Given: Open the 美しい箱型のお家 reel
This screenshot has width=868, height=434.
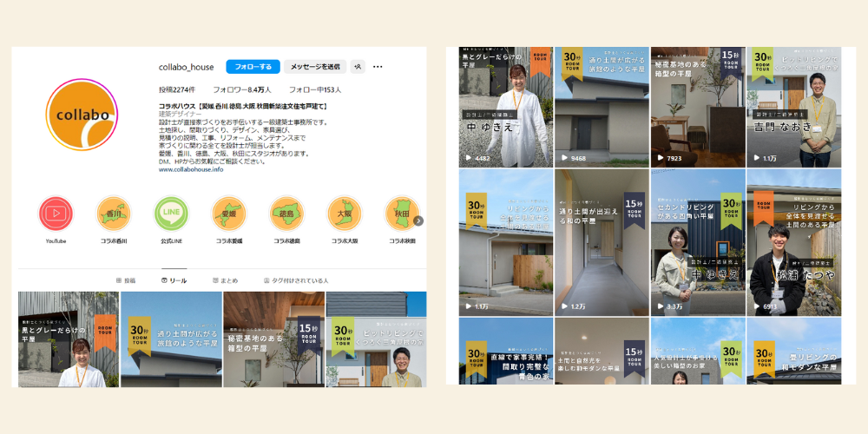Looking at the screenshot, I should (698, 351).
